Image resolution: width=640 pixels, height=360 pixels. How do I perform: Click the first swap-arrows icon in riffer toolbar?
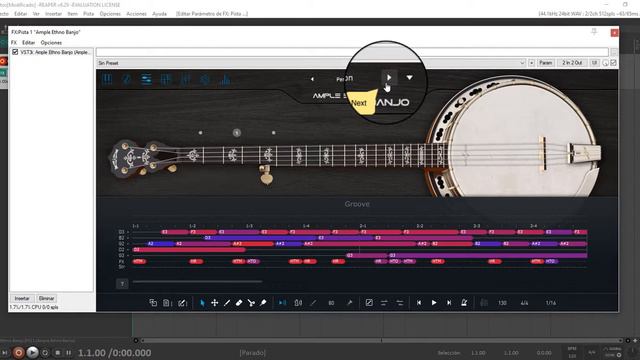[x=384, y=302]
